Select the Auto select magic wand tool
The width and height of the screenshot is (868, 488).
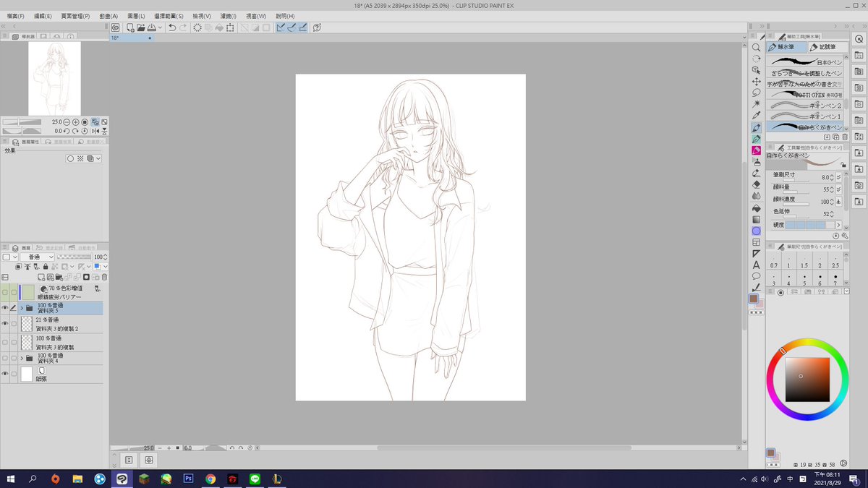pos(757,104)
